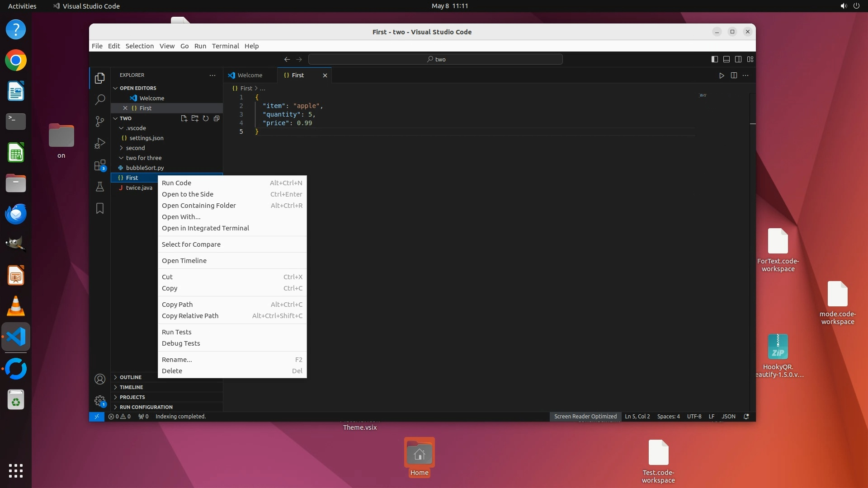Click the New File icon in explorer
This screenshot has width=868, height=488.
pyautogui.click(x=184, y=118)
